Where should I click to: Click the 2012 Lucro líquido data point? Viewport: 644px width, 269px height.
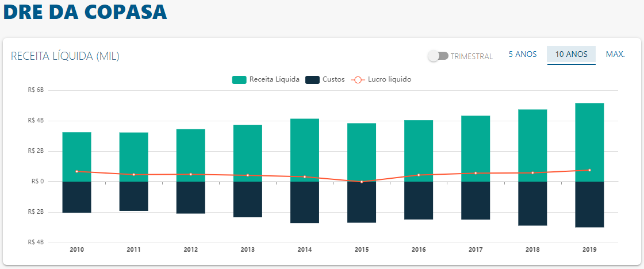click(x=191, y=174)
